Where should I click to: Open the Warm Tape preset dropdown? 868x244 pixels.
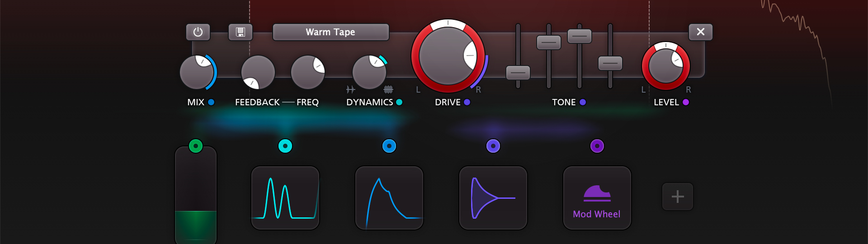click(330, 32)
